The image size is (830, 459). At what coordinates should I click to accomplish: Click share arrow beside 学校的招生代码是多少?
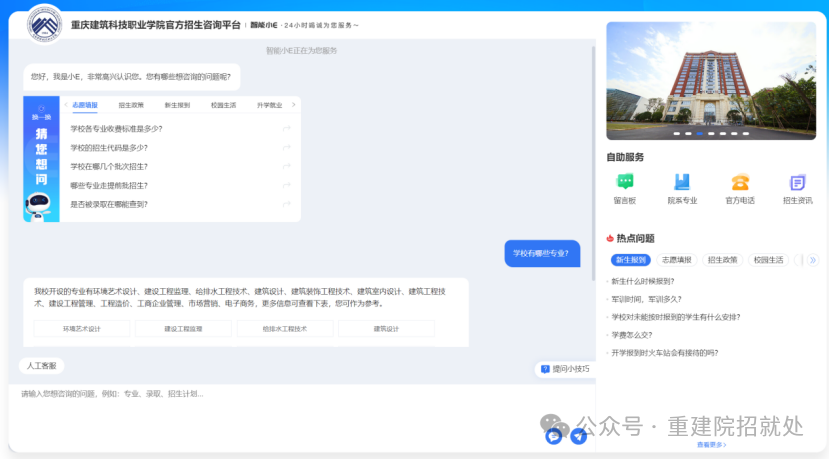pos(287,147)
